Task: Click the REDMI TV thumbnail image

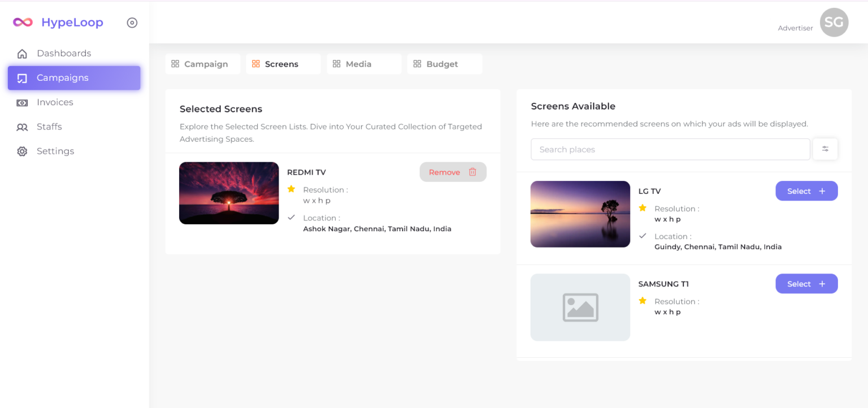Action: 229,193
